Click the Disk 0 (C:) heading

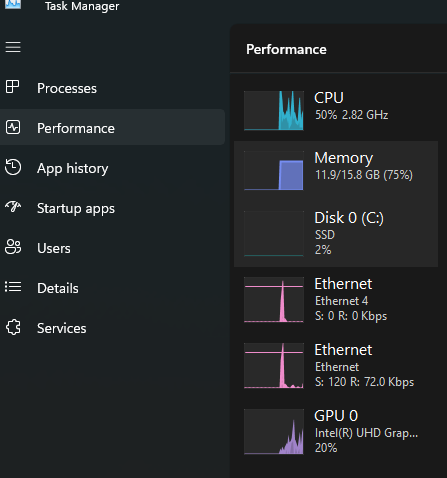click(349, 218)
